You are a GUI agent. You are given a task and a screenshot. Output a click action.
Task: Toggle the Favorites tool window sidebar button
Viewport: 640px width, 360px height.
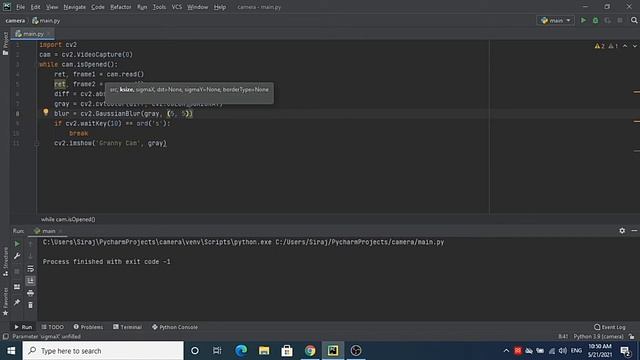5,302
